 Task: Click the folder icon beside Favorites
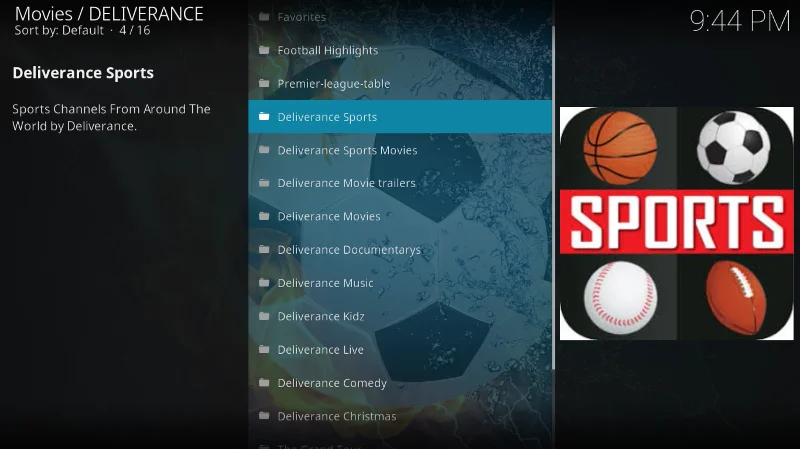[x=264, y=17]
